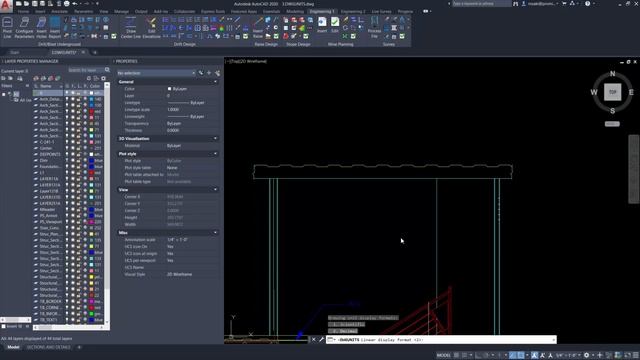Toggle lock icon for Center layer
The height and width of the screenshot is (360, 640).
pos(79,148)
